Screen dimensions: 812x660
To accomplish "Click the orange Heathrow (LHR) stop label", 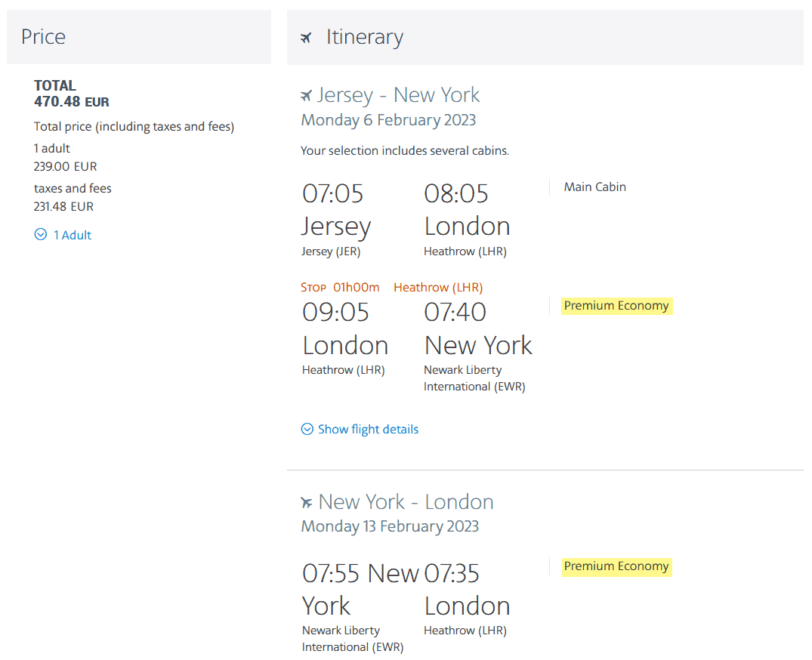I will coord(438,287).
